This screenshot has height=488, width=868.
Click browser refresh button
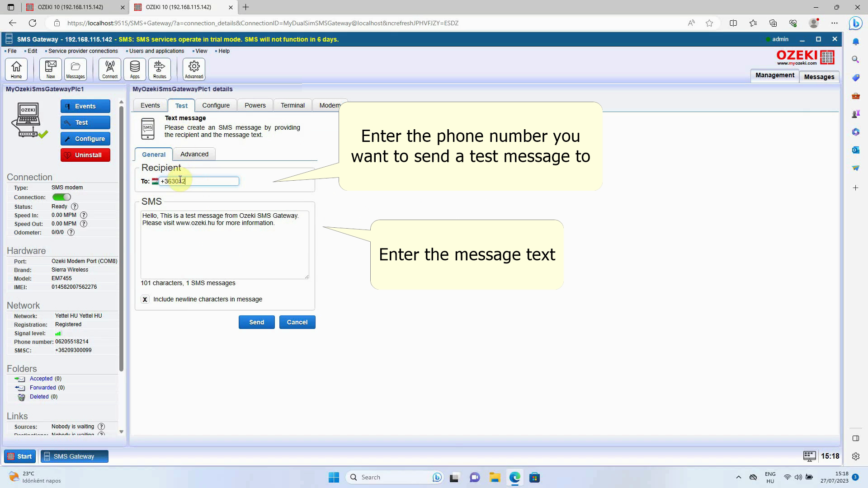tap(33, 23)
